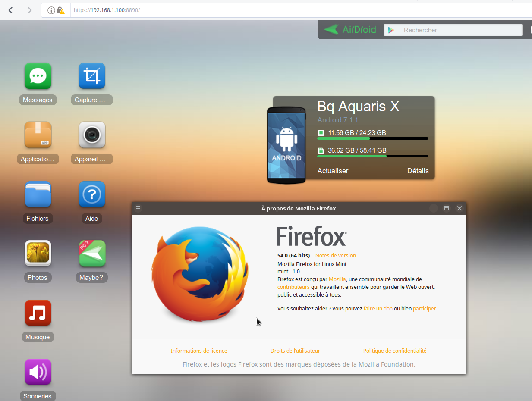Image resolution: width=532 pixels, height=401 pixels.
Task: Click the Messages label under the icon
Action: [x=38, y=100]
